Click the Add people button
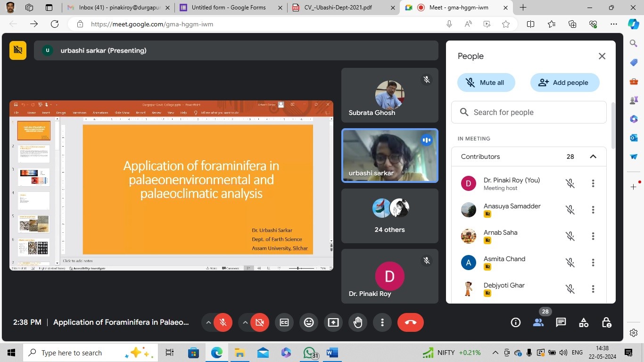The width and height of the screenshot is (644, 362). 565,82
